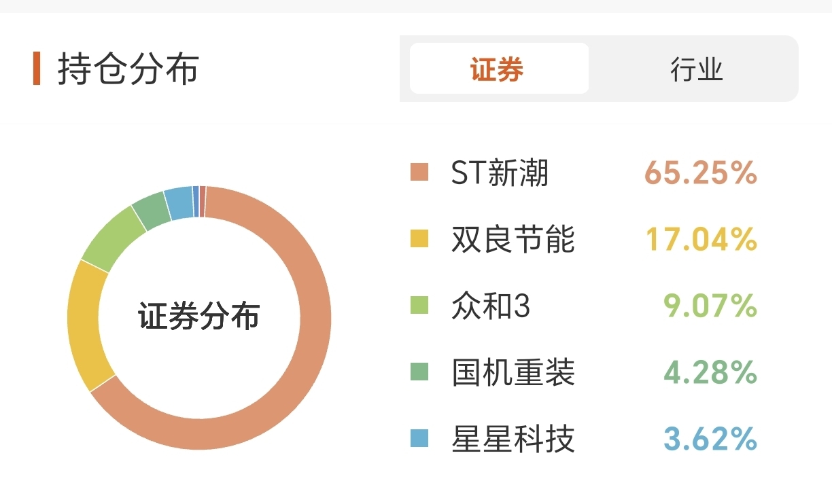Select the 星星科技 holding name
The width and height of the screenshot is (832, 504).
tap(513, 439)
